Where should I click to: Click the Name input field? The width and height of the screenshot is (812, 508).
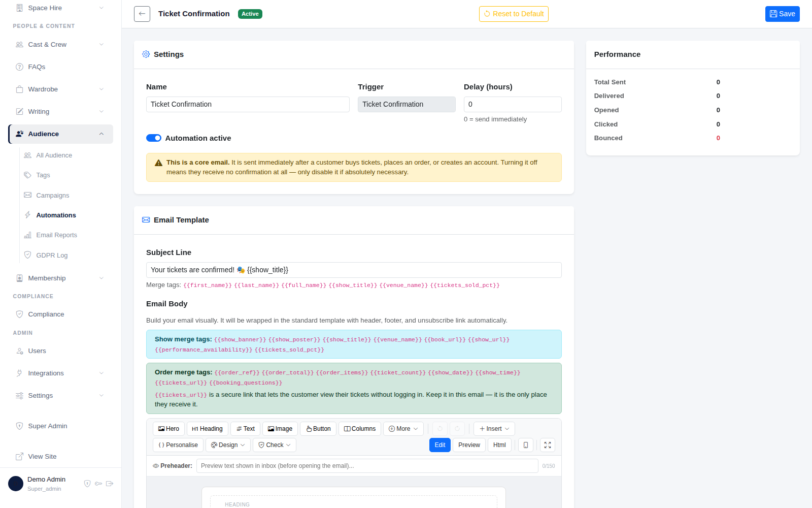248,104
